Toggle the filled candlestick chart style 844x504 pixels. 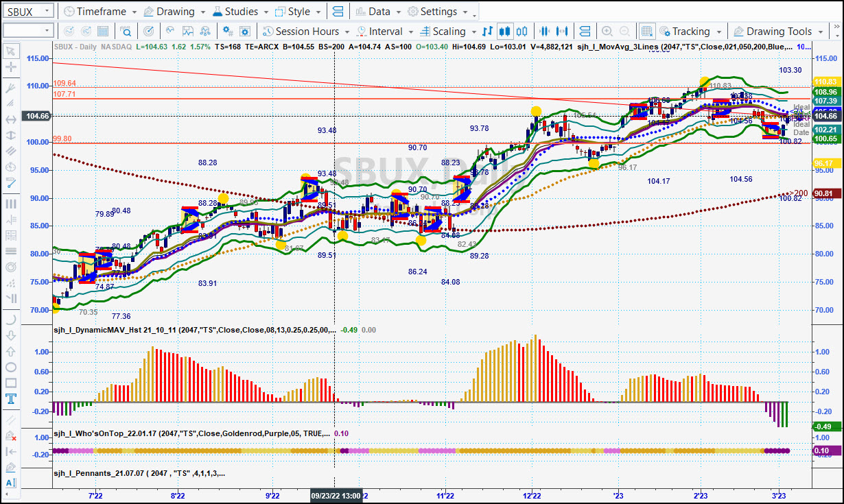(505, 31)
